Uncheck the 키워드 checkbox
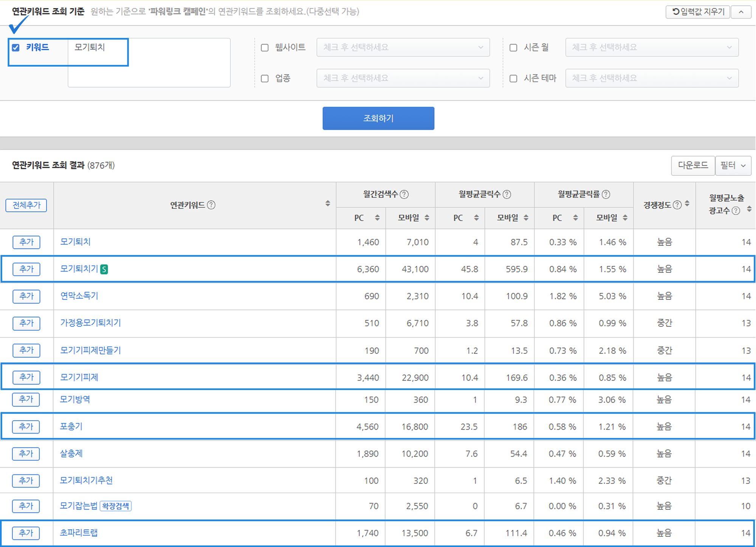Screen dimensions: 756x547 (15, 48)
